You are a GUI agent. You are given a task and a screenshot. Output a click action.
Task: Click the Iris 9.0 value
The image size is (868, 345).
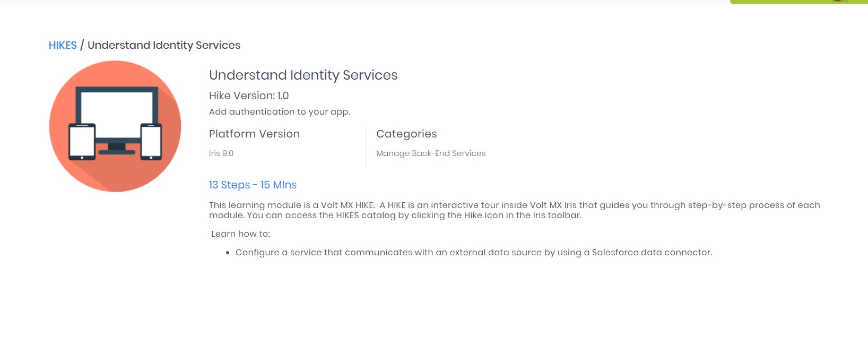click(x=221, y=153)
